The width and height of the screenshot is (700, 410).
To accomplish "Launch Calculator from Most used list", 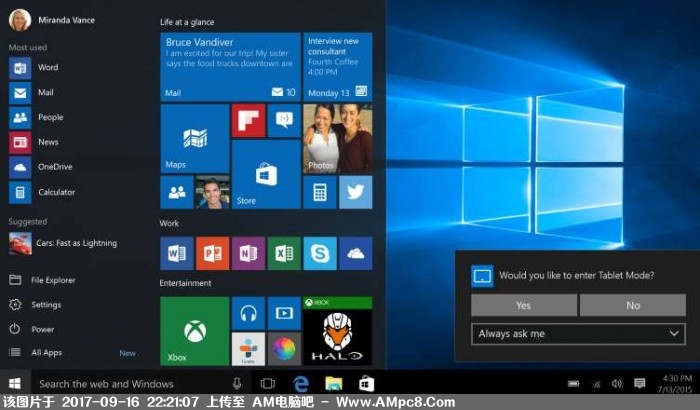I will [42, 192].
